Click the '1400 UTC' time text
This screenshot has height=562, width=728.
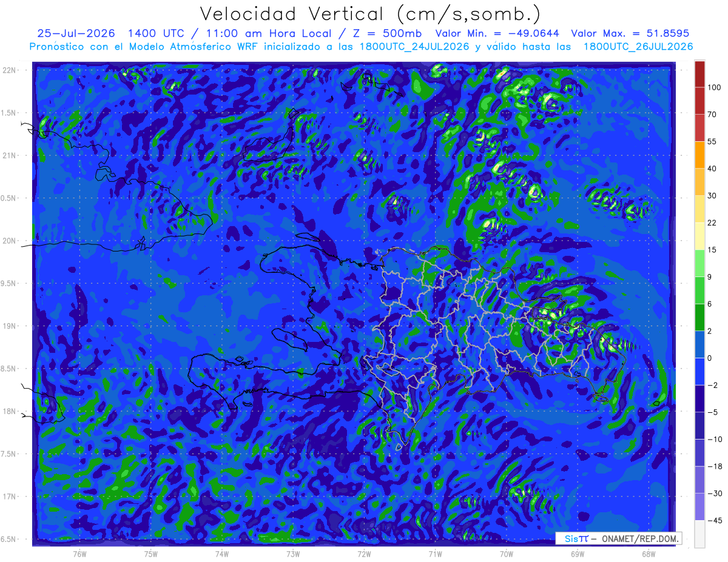158,33
